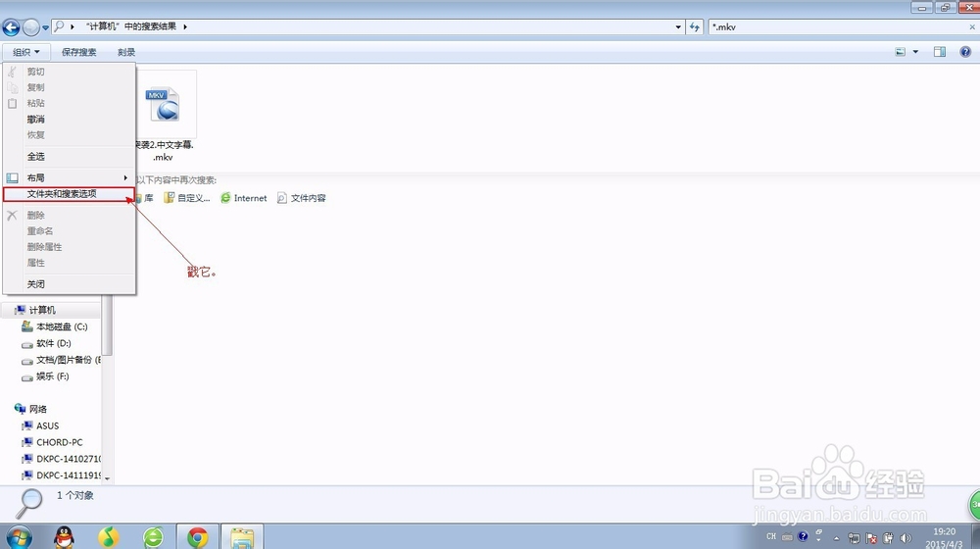Open the Help question mark icon
This screenshot has height=549, width=980.
point(965,52)
